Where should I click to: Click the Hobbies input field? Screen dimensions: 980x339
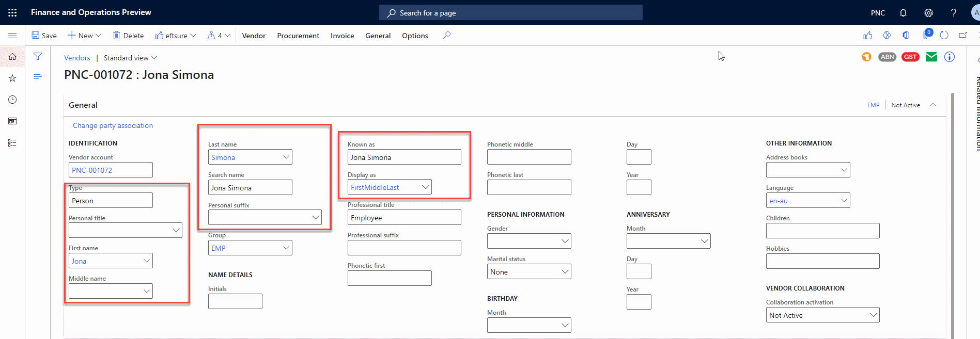822,261
